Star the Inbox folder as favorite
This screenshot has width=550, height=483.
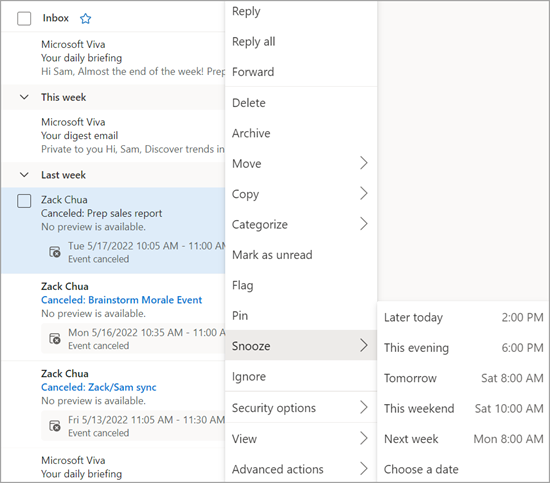click(x=85, y=18)
